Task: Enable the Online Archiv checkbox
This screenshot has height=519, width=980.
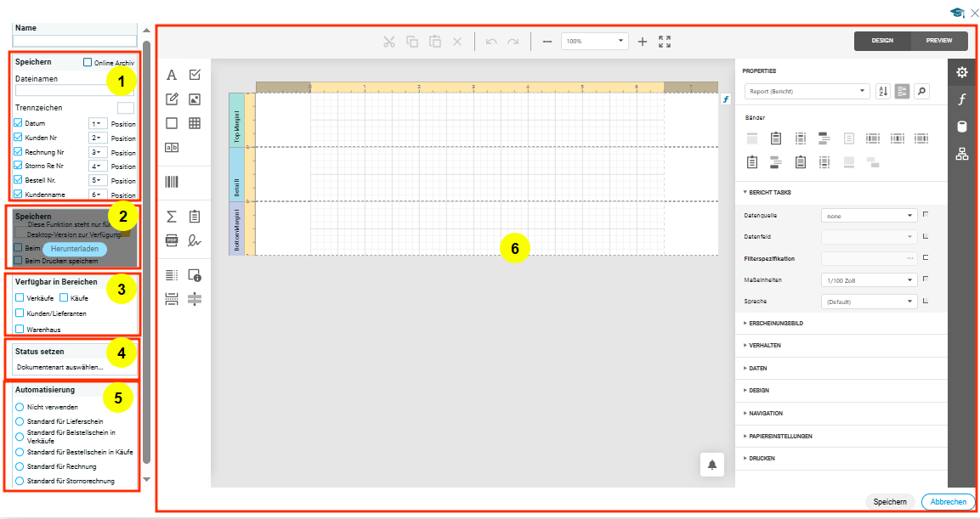Action: tap(88, 62)
